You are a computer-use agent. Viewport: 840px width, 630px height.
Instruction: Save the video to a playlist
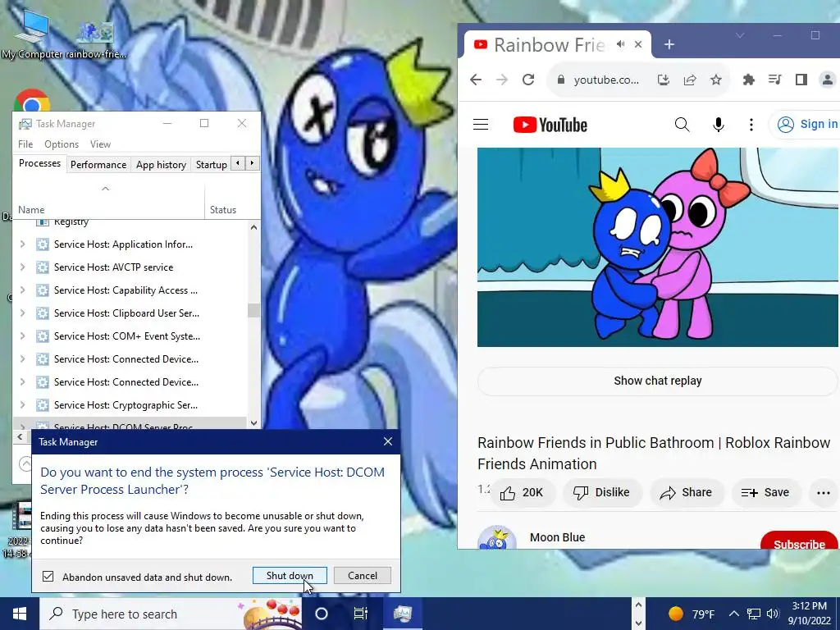click(765, 492)
